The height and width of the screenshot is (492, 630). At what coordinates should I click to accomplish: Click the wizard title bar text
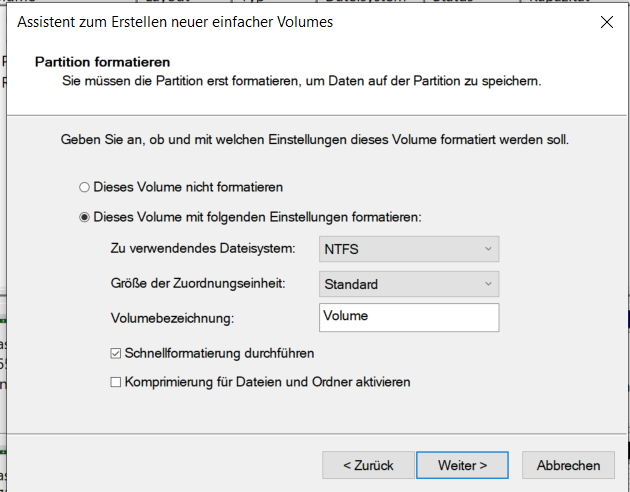pos(175,21)
